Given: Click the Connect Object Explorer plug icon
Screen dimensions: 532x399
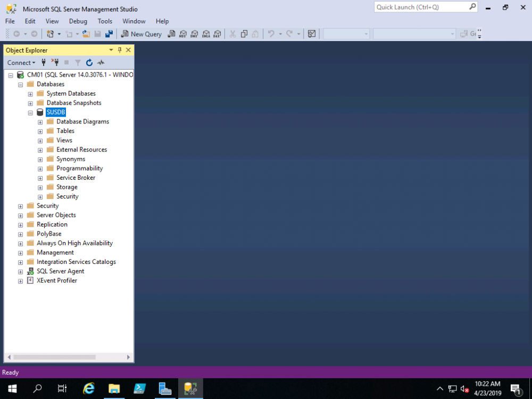Looking at the screenshot, I should pyautogui.click(x=44, y=62).
